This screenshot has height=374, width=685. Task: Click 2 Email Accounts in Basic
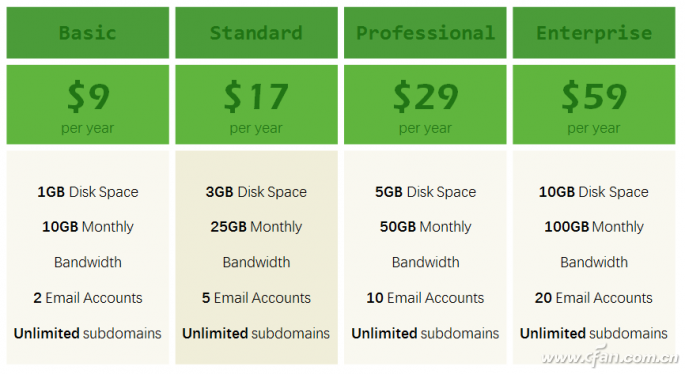tap(87, 298)
